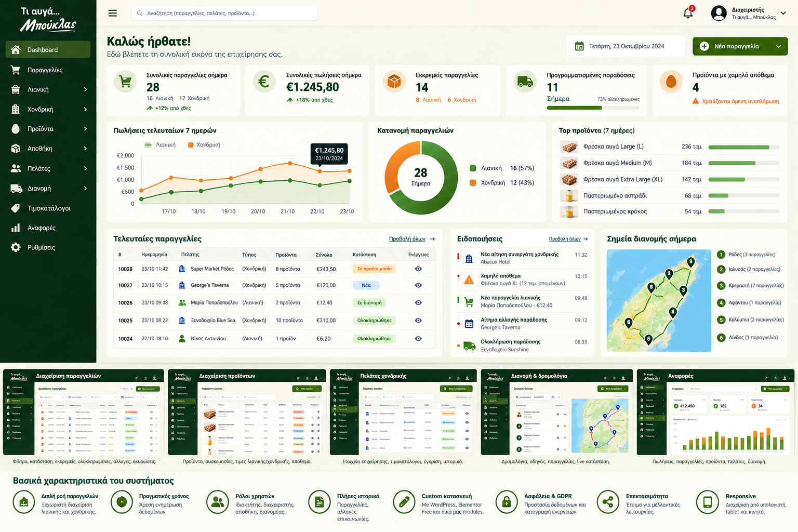Viewport: 798px width, 532px height.
Task: Open Παραγγελίες in the sidebar
Action: pyautogui.click(x=48, y=70)
